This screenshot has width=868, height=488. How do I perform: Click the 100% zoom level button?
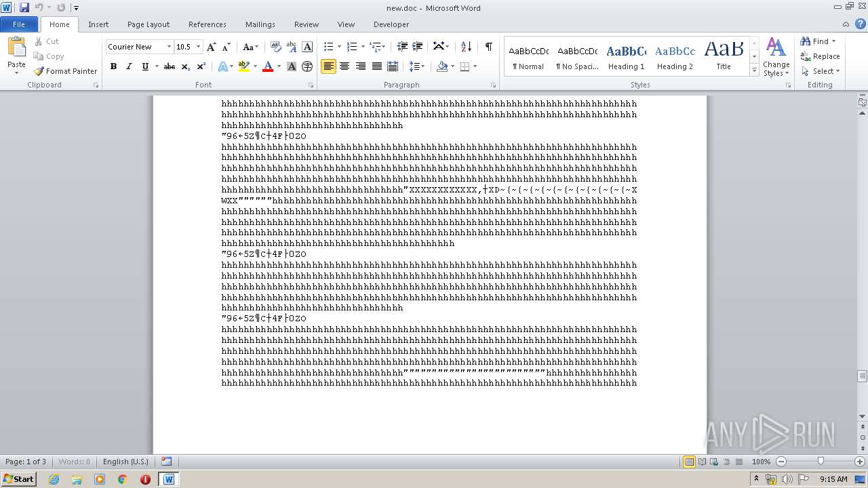tap(761, 462)
